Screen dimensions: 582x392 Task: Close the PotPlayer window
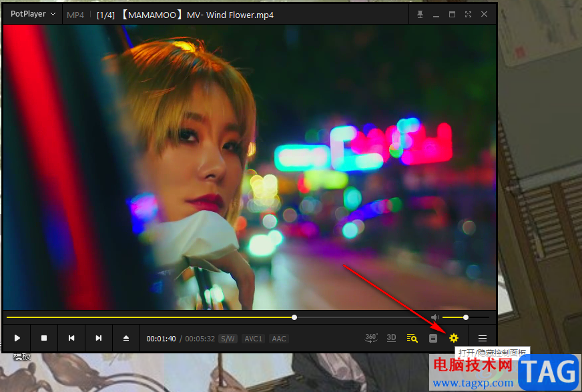484,14
